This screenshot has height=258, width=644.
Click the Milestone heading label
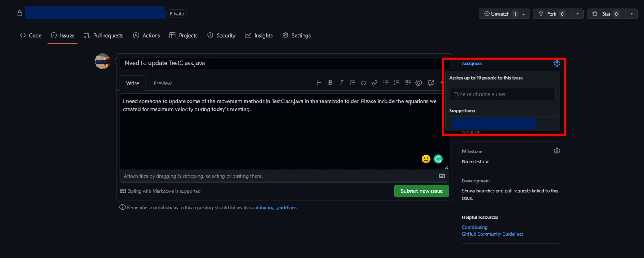(472, 151)
